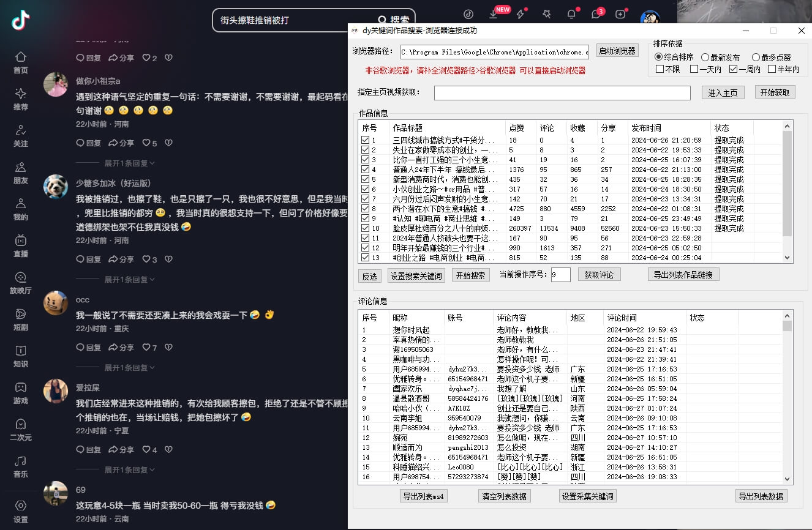This screenshot has height=530, width=812.
Task: Click the 指定主页视频获取 input field
Action: tap(563, 92)
